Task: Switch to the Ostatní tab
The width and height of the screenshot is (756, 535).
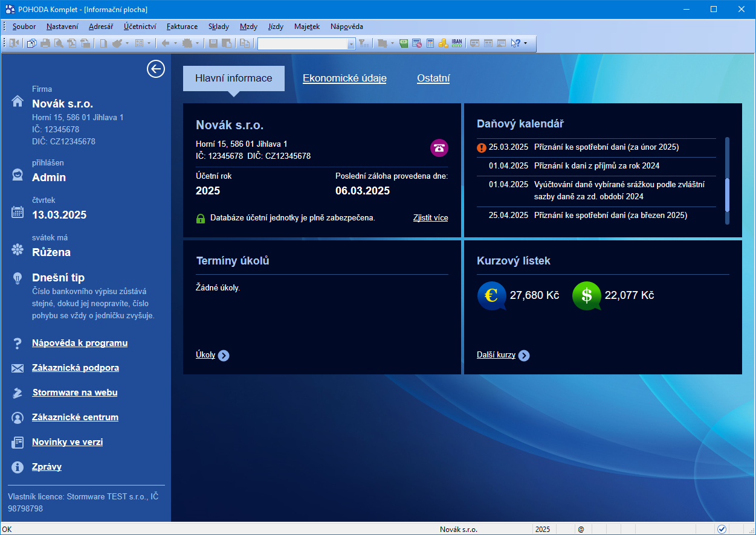Action: [433, 78]
